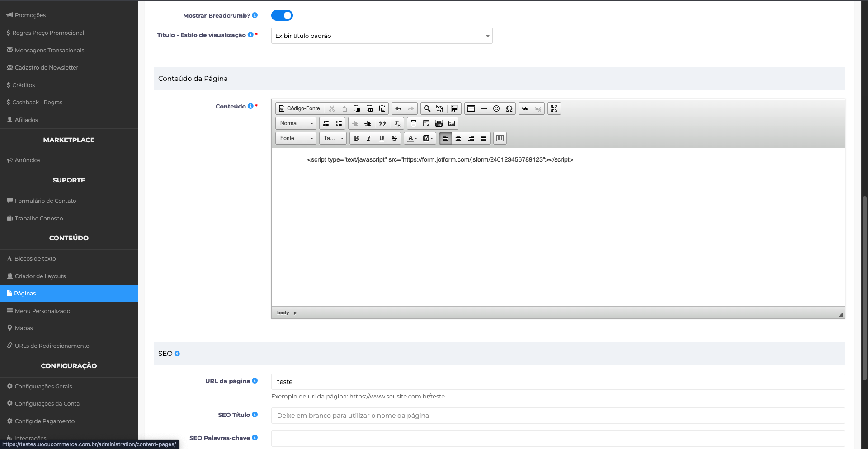
Task: Click the Copy icon in the editor
Action: point(344,108)
